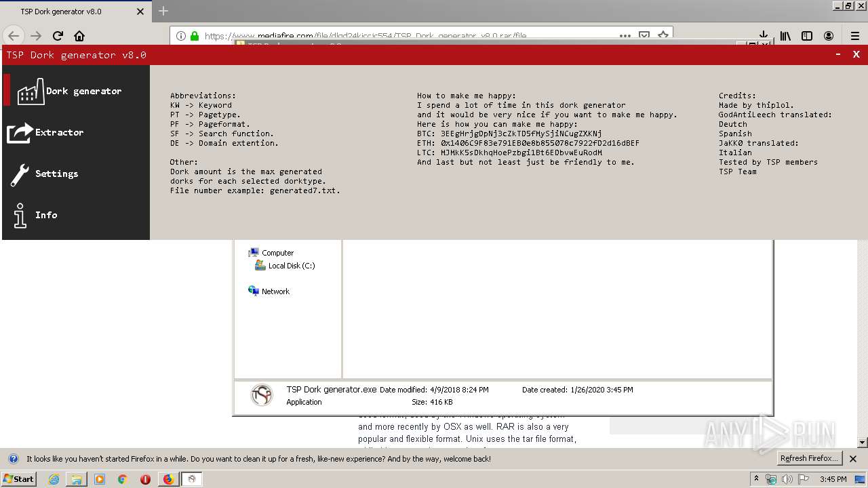868x488 pixels.
Task: Open the Firefox hamburger menu
Action: pyautogui.click(x=855, y=36)
